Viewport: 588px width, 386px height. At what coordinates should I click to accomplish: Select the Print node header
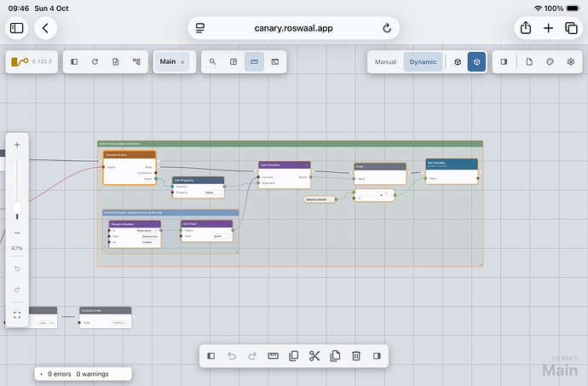click(380, 166)
